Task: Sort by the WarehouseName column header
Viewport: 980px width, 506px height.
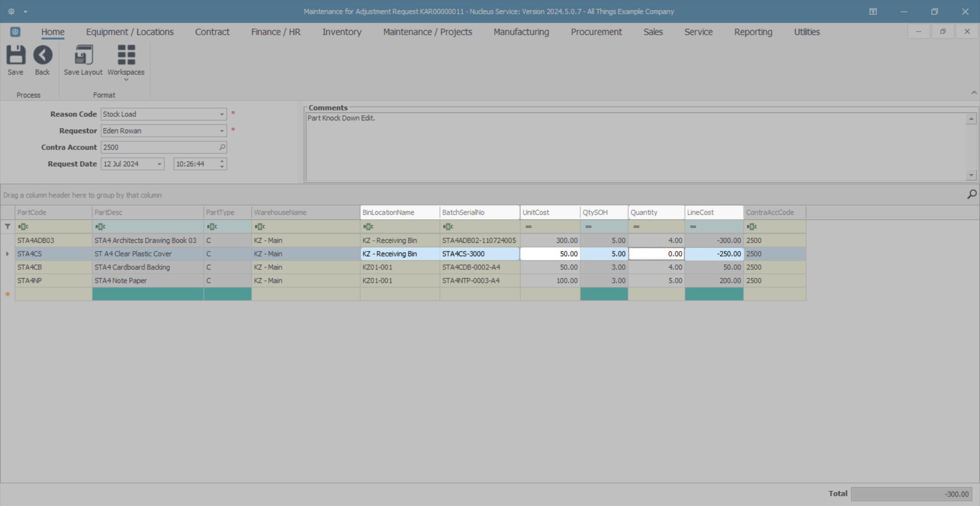Action: 305,212
